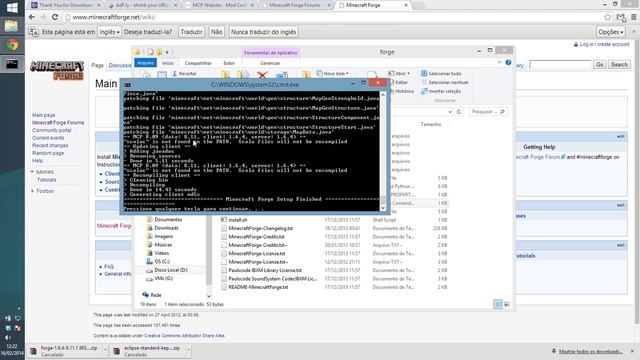Image resolution: width=640 pixels, height=360 pixels.
Task: Open the Random page wiki link
Action: pos(48,153)
